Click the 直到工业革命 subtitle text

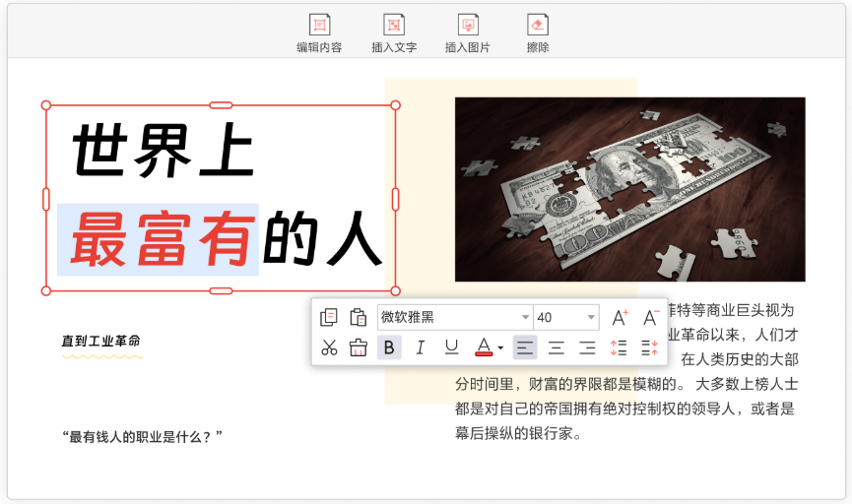point(101,341)
